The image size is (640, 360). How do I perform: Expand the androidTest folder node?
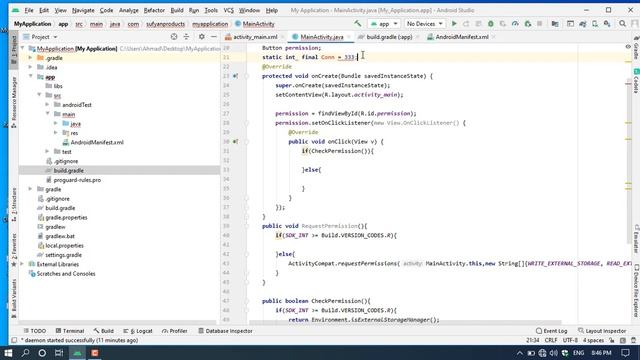click(x=47, y=105)
